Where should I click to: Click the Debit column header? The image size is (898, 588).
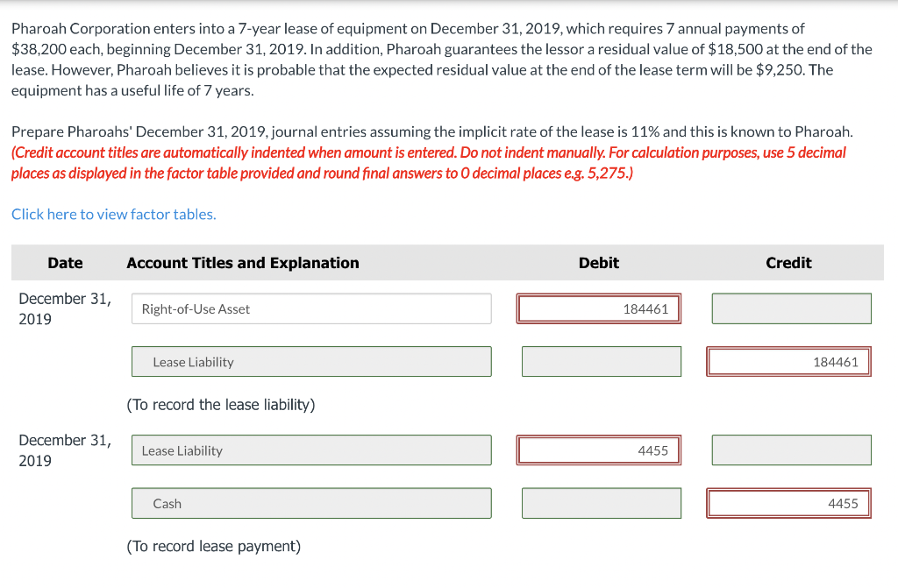tap(598, 263)
